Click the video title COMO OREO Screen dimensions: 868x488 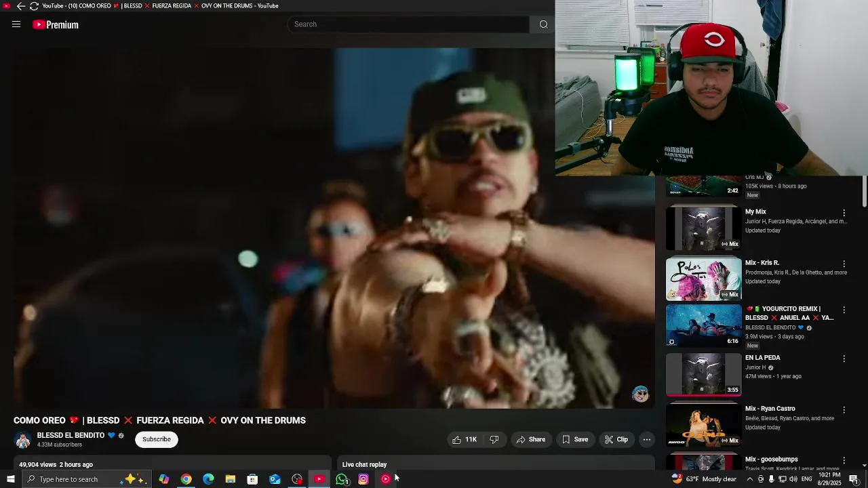tap(159, 420)
